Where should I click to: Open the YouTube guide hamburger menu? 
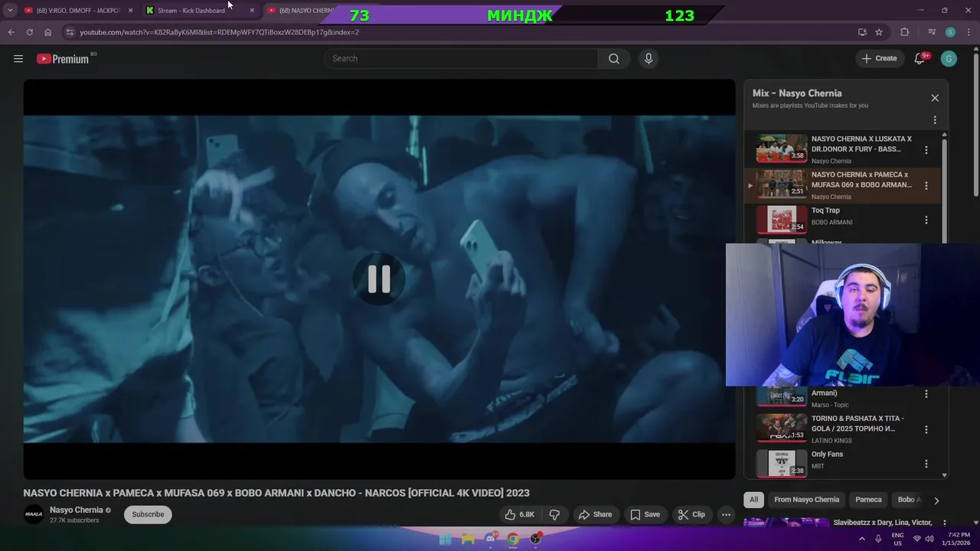(18, 58)
